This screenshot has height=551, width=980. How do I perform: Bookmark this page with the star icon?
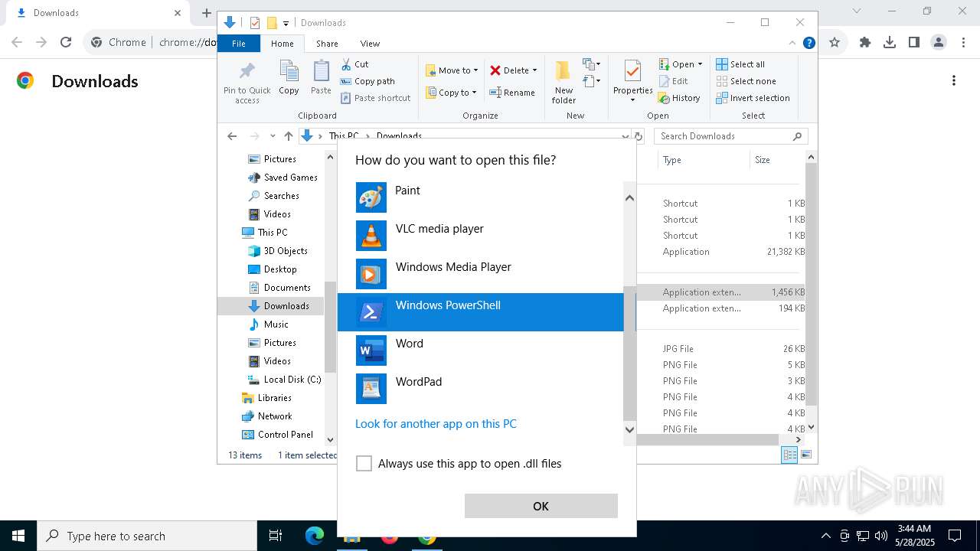click(x=835, y=42)
